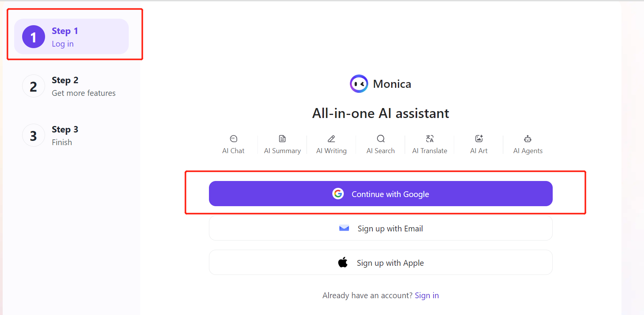Choose Sign up with Apple
644x315 pixels.
pos(381,262)
